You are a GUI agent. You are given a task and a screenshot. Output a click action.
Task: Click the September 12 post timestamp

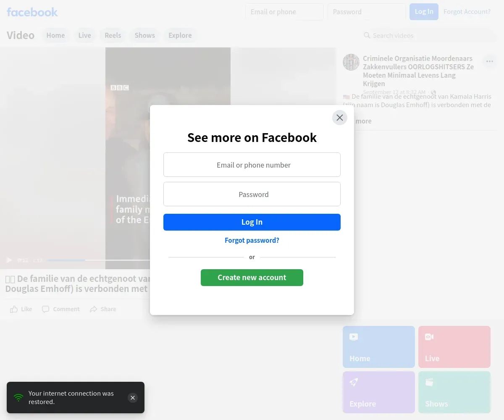click(x=394, y=92)
